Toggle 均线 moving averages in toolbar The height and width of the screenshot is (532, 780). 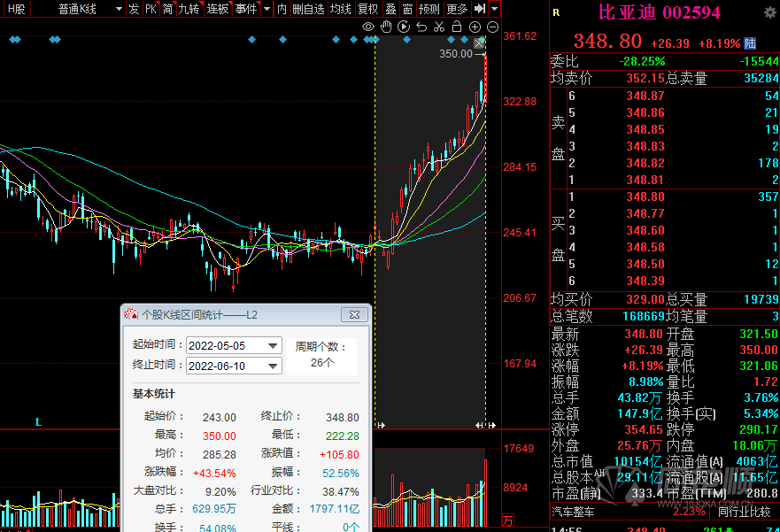click(341, 9)
